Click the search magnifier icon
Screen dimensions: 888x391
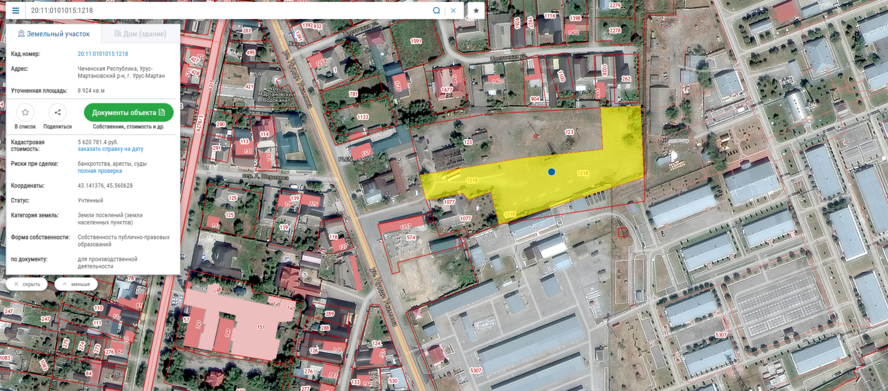[x=437, y=10]
